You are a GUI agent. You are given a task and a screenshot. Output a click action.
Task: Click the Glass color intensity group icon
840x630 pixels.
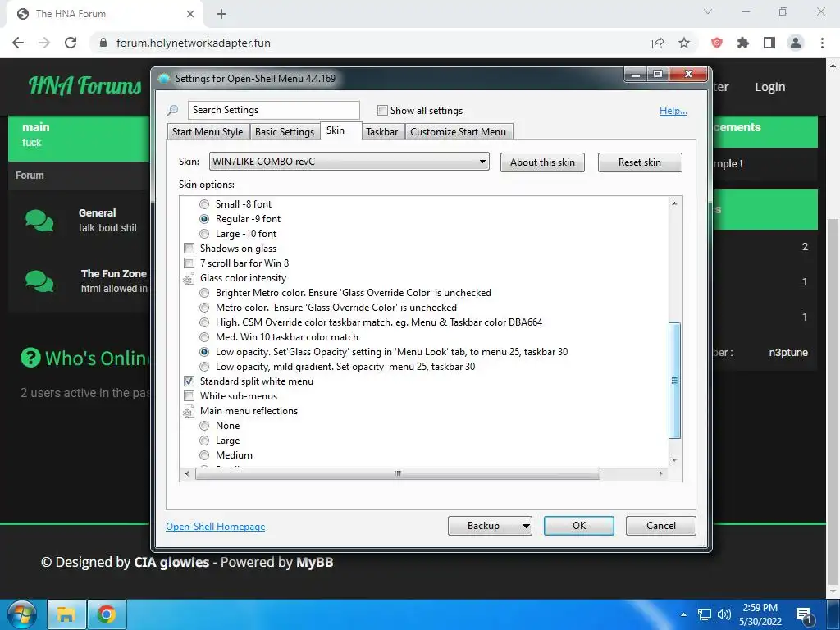coord(188,279)
